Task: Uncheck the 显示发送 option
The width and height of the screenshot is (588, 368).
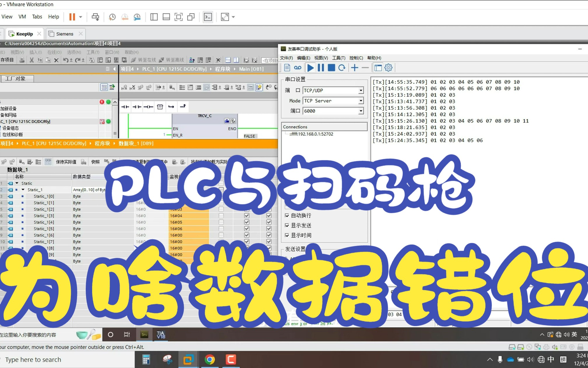Action: 287,225
